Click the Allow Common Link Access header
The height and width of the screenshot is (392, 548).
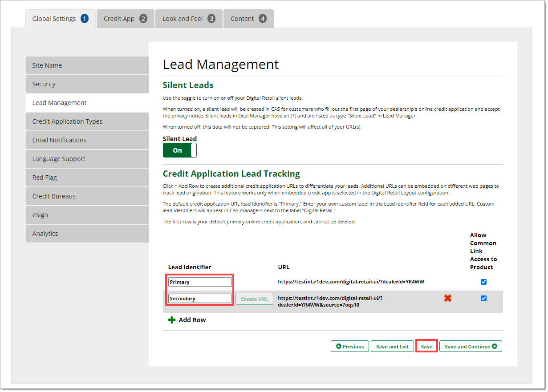[483, 251]
